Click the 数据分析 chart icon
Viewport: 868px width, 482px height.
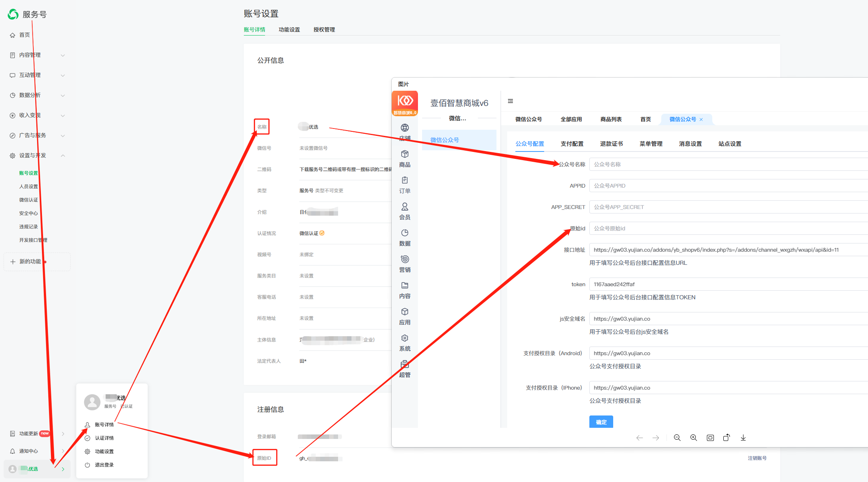tap(12, 95)
